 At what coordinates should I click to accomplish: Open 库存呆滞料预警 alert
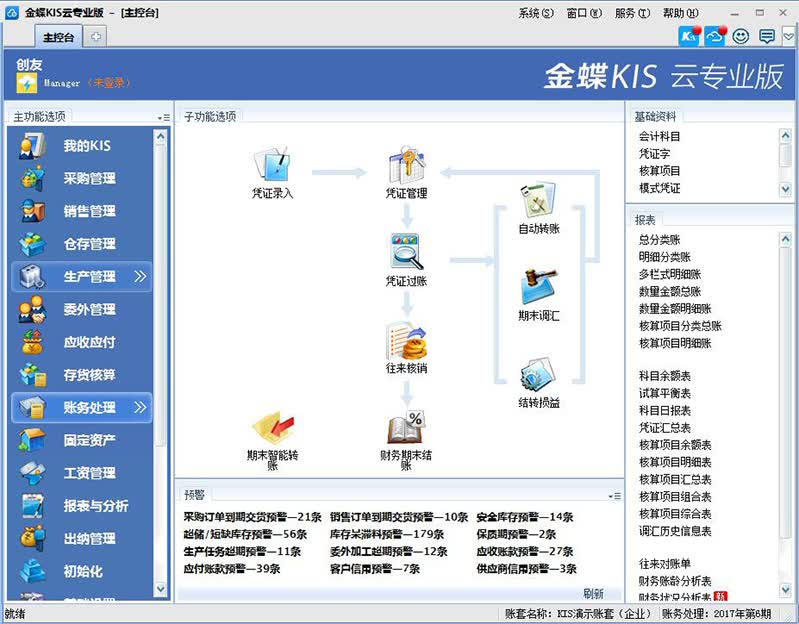tap(387, 534)
